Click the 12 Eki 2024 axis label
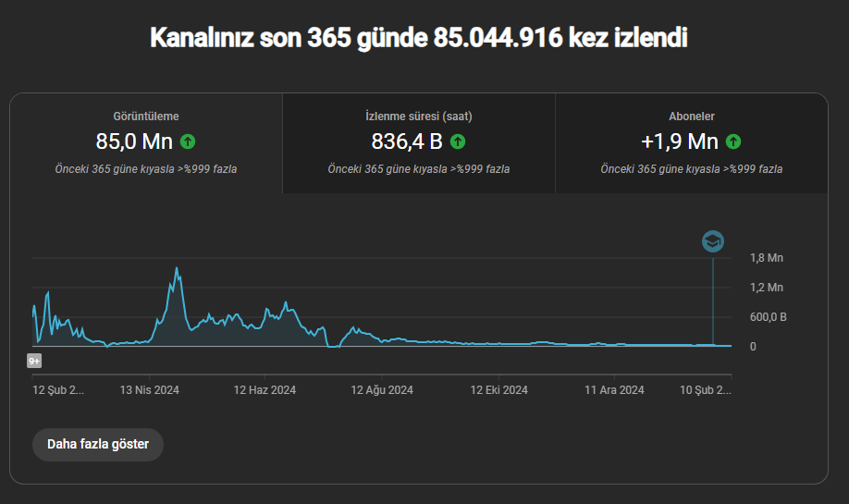 pyautogui.click(x=498, y=389)
